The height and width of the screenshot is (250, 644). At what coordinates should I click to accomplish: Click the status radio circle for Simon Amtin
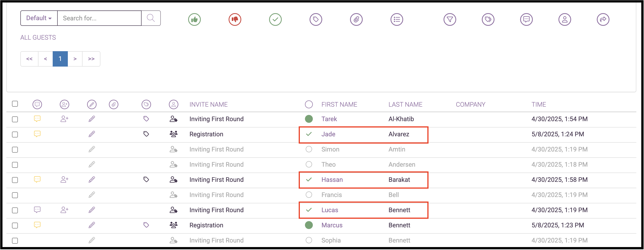[x=309, y=149]
